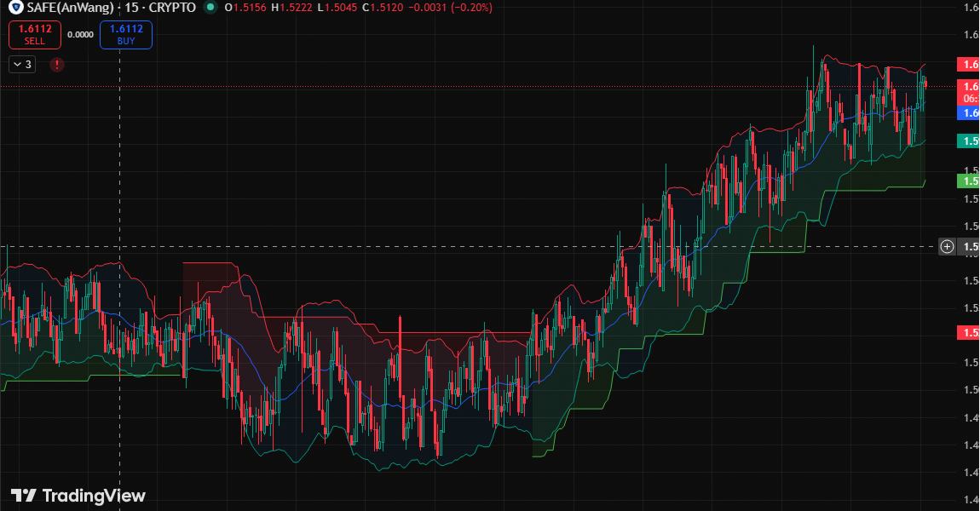
Task: Select the blue price label on the price scale
Action: tap(968, 112)
